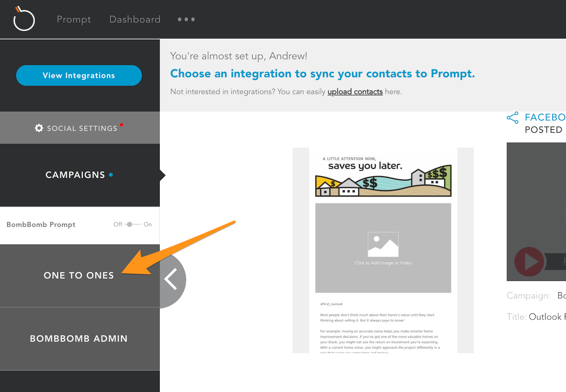Play the Facebook post video
566x392 pixels.
tap(529, 262)
